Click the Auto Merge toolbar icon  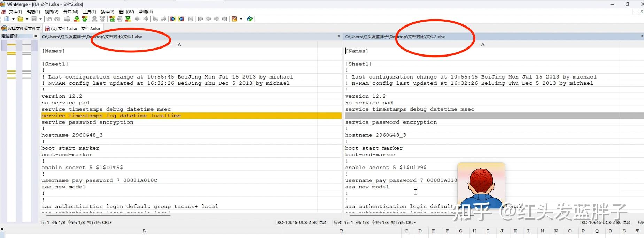pyautogui.click(x=191, y=19)
